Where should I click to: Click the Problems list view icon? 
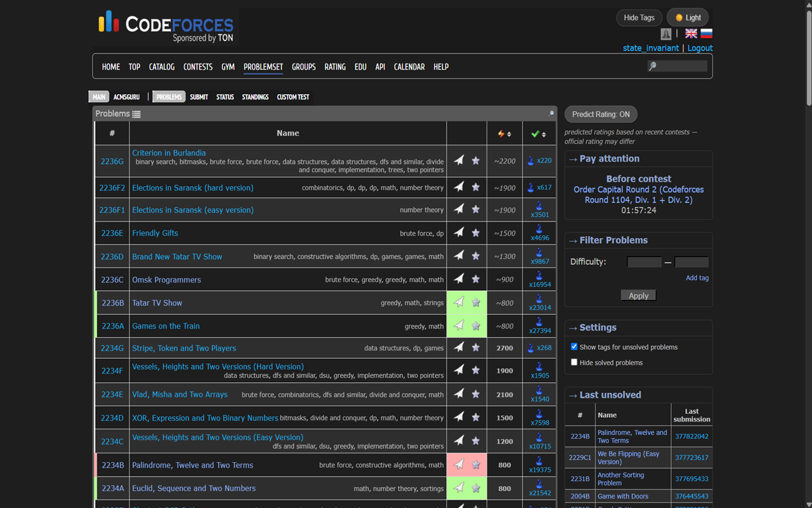pos(136,114)
